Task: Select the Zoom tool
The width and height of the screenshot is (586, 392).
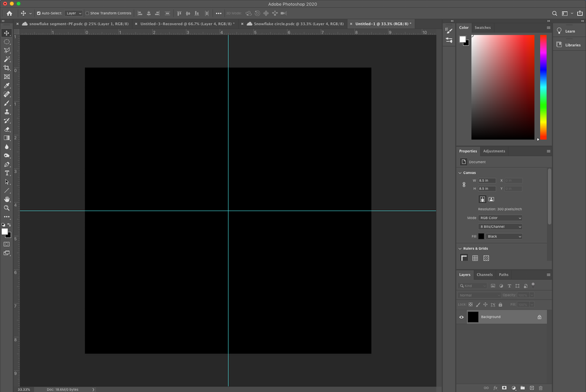Action: (x=6, y=208)
